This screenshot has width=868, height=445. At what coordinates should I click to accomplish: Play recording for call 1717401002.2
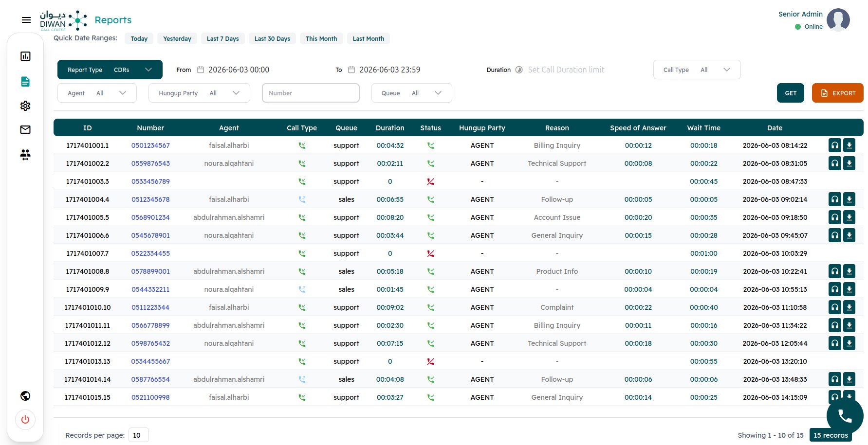pyautogui.click(x=834, y=163)
